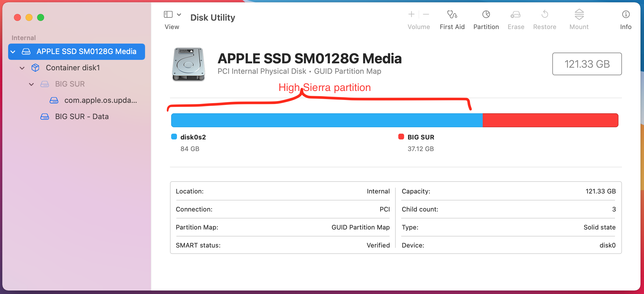This screenshot has width=644, height=294.
Task: Click the blue disk0s2 legend swatch
Action: [174, 137]
